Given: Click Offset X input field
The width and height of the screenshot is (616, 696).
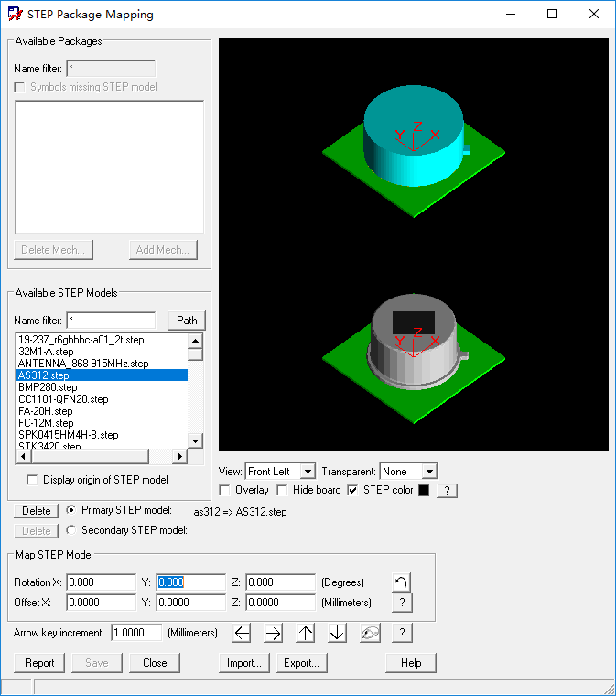Looking at the screenshot, I should pyautogui.click(x=101, y=603).
